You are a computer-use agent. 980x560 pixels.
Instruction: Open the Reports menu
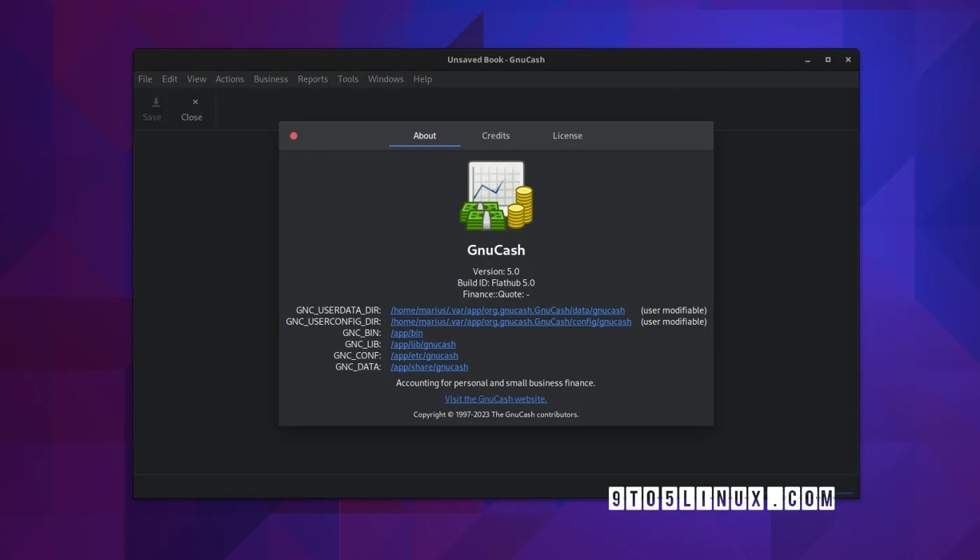pyautogui.click(x=313, y=79)
